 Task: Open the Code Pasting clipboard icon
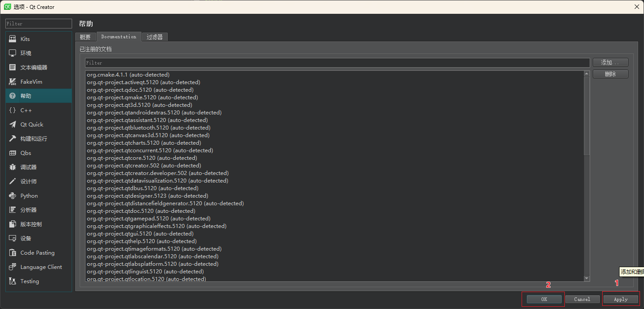(x=12, y=253)
